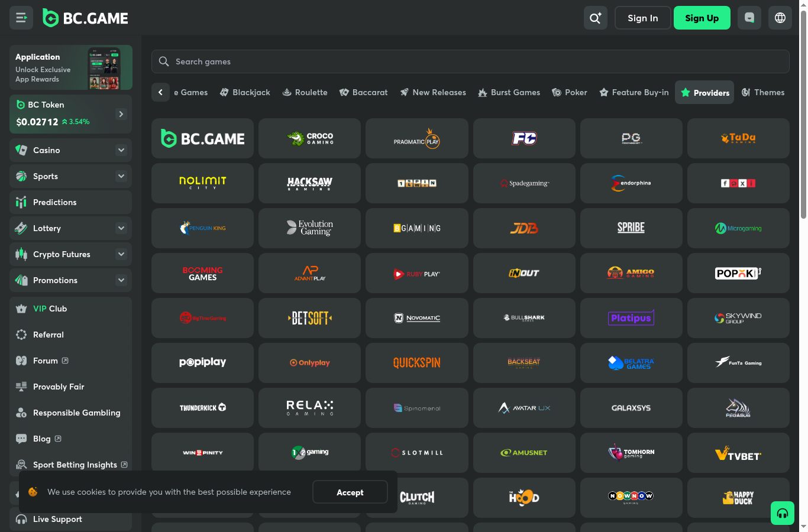Screen dimensions: 808x532
Task: Select the Providers tab
Action: pyautogui.click(x=704, y=92)
